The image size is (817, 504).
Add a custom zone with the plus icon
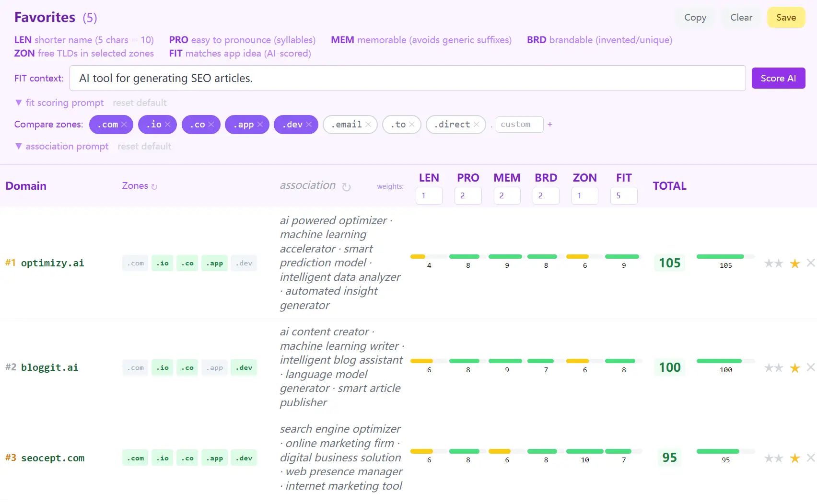[x=550, y=124]
